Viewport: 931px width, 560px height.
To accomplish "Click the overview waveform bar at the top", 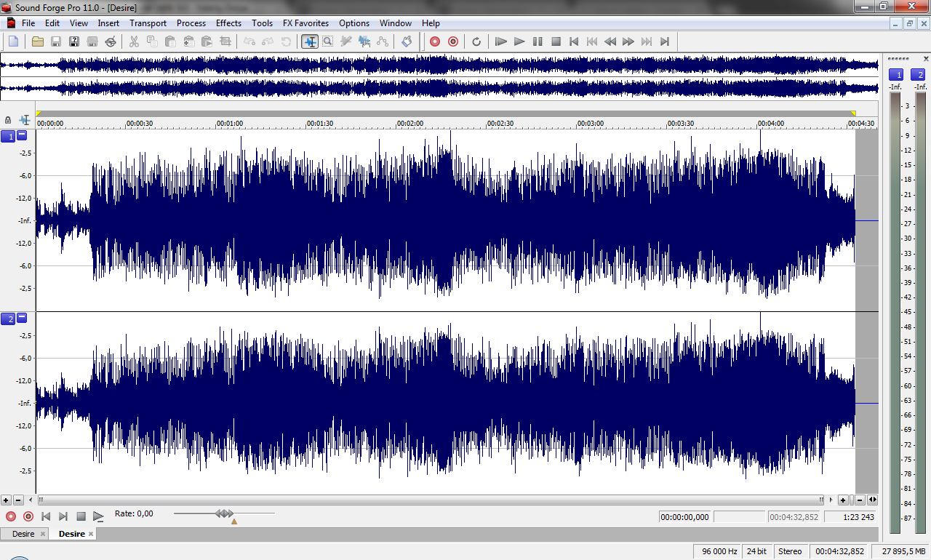I will point(439,76).
